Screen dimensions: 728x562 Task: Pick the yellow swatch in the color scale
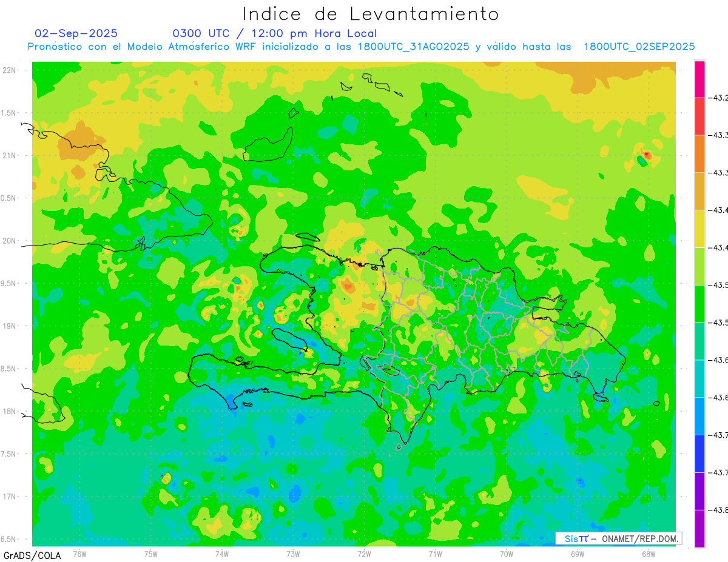tap(699, 229)
